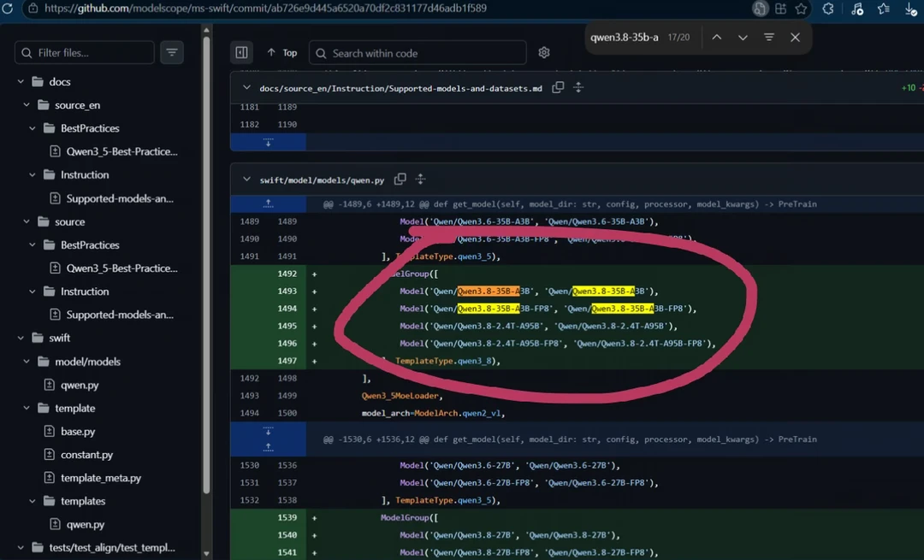This screenshot has height=560, width=924.
Task: Expand hidden lines below line 1190
Action: click(x=268, y=142)
